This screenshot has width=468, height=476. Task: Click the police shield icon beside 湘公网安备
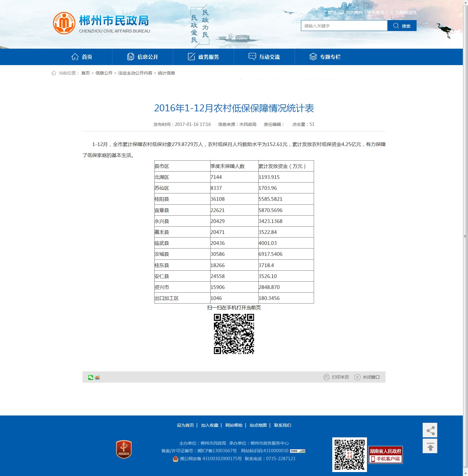(x=176, y=459)
